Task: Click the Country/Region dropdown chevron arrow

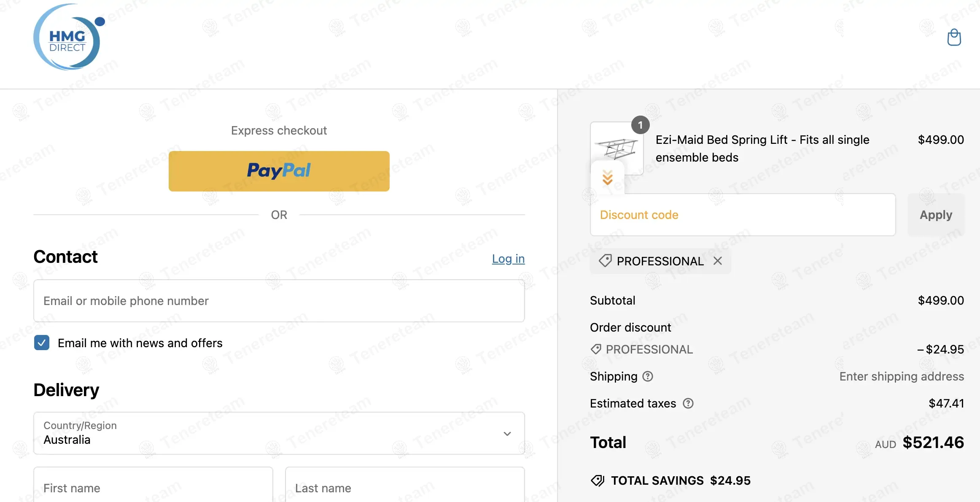Action: (x=507, y=434)
